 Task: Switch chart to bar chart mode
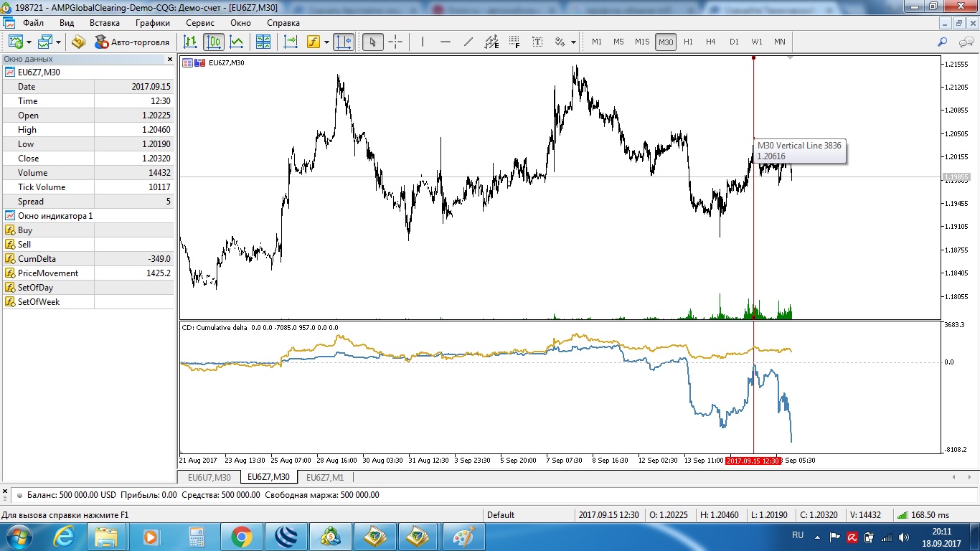click(x=191, y=42)
